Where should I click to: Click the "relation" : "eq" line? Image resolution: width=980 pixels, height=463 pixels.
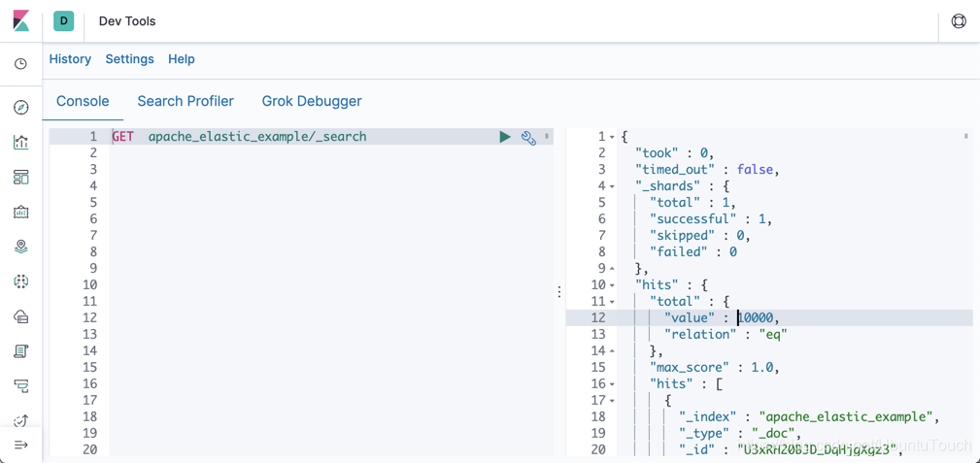[x=726, y=334]
